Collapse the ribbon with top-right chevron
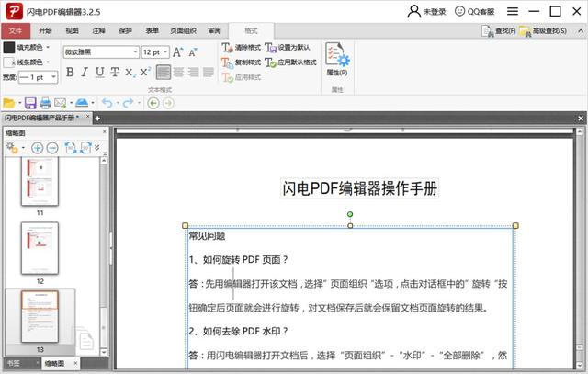Image resolution: width=588 pixels, height=374 pixels. click(x=581, y=30)
